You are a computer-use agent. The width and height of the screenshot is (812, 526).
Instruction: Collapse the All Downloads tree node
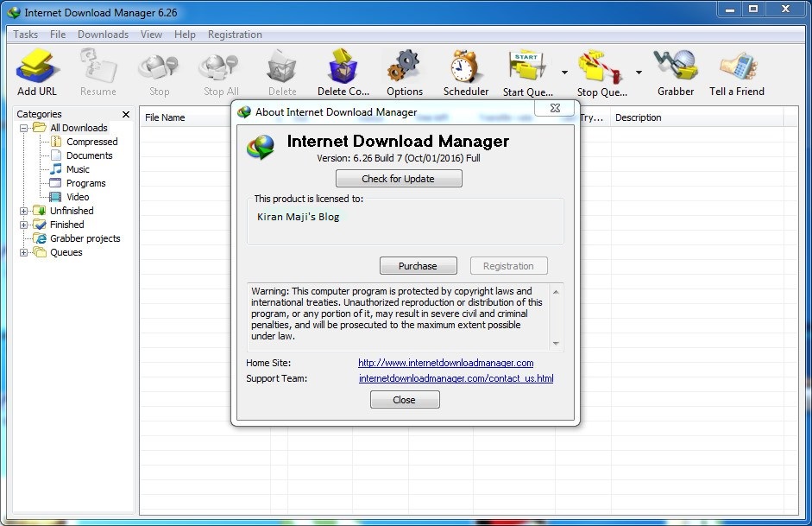(24, 128)
